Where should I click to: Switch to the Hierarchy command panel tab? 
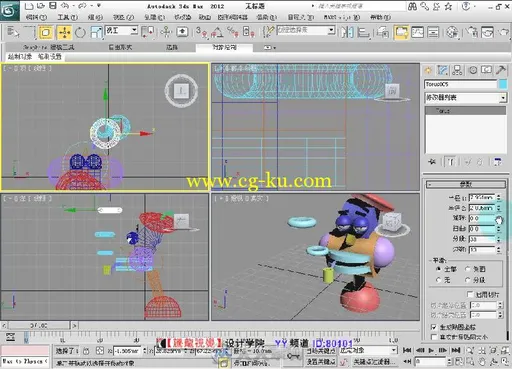[457, 70]
